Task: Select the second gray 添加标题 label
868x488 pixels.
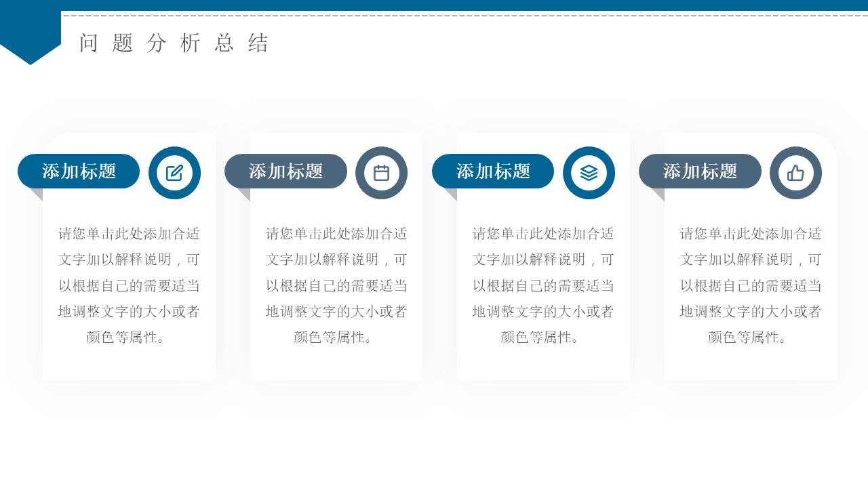Action: point(285,171)
